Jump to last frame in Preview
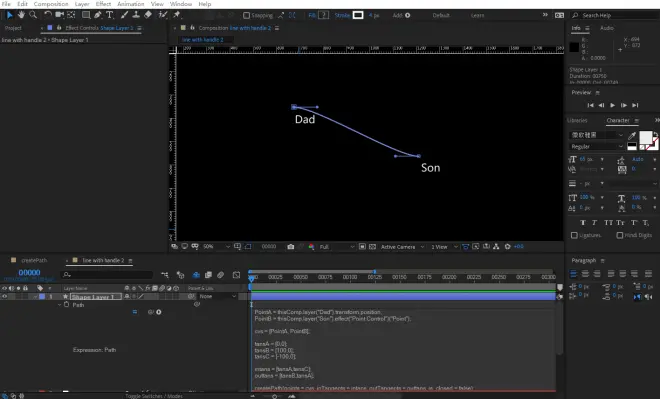 pyautogui.click(x=635, y=105)
